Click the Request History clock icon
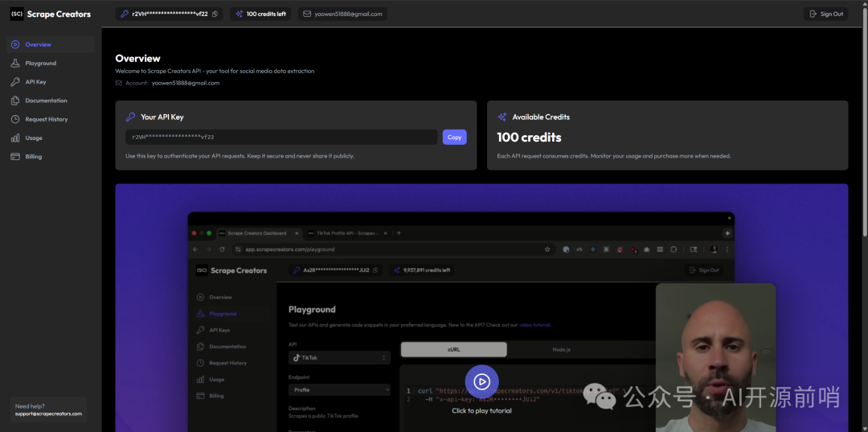 (x=15, y=119)
